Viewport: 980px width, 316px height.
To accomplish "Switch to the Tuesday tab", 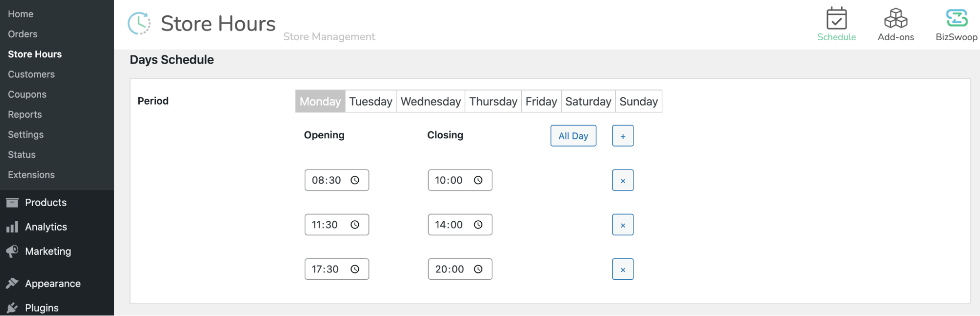I will click(371, 102).
